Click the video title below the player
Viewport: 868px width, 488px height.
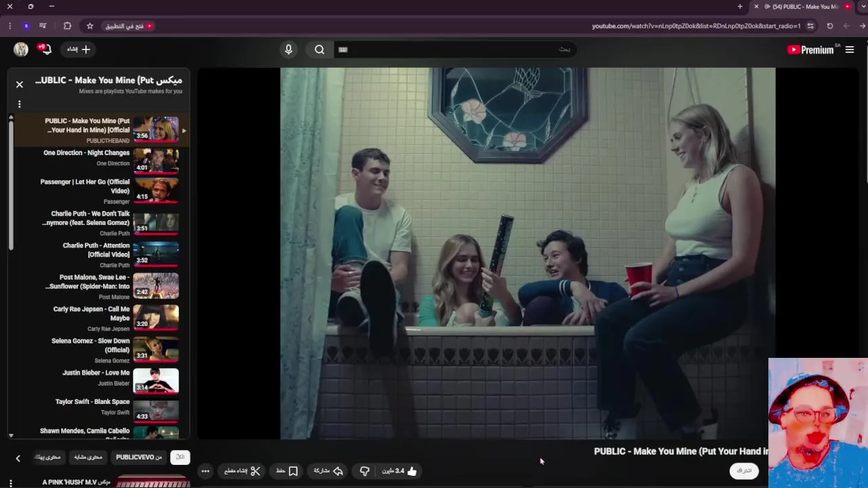(681, 451)
